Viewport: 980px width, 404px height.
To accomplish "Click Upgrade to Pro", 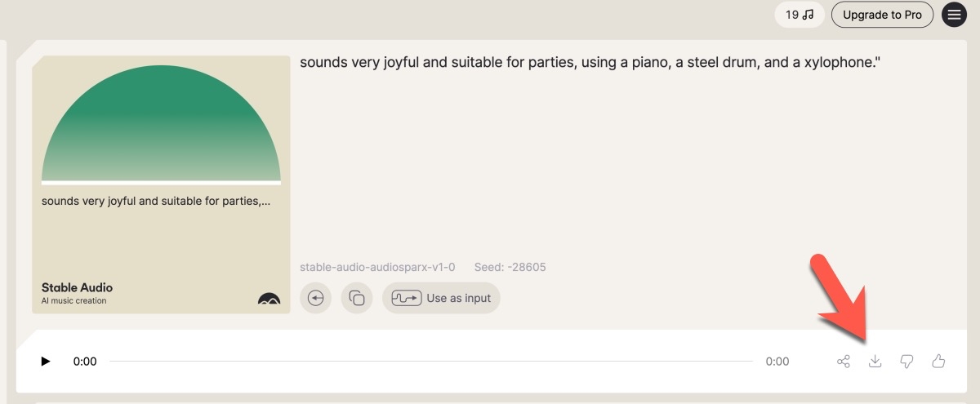I will tap(882, 15).
